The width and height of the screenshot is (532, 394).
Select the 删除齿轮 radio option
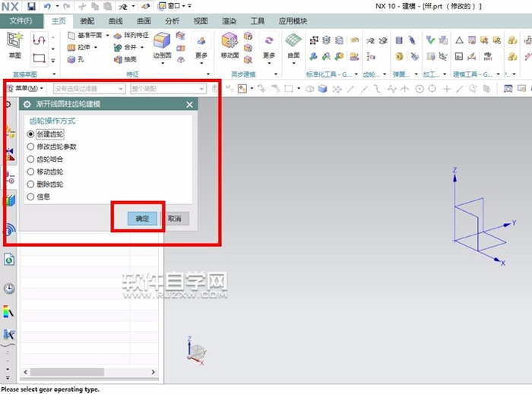[31, 184]
